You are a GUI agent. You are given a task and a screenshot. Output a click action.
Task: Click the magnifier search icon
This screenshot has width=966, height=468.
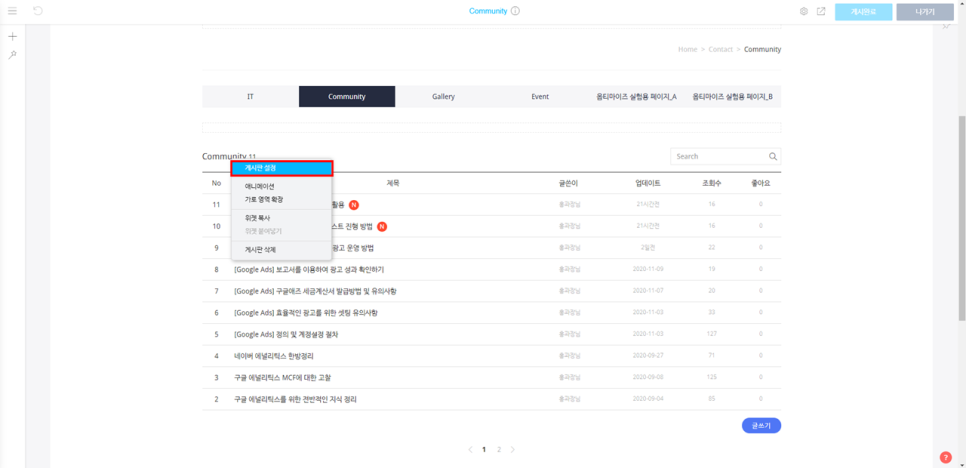(x=773, y=156)
